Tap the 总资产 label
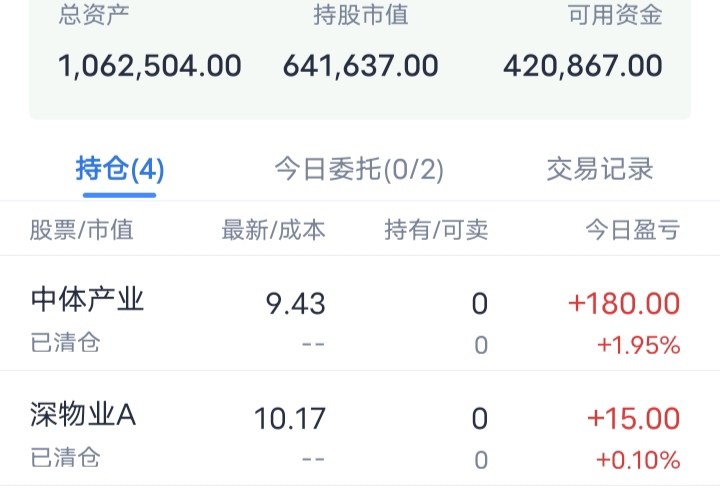This screenshot has width=720, height=496. click(94, 15)
